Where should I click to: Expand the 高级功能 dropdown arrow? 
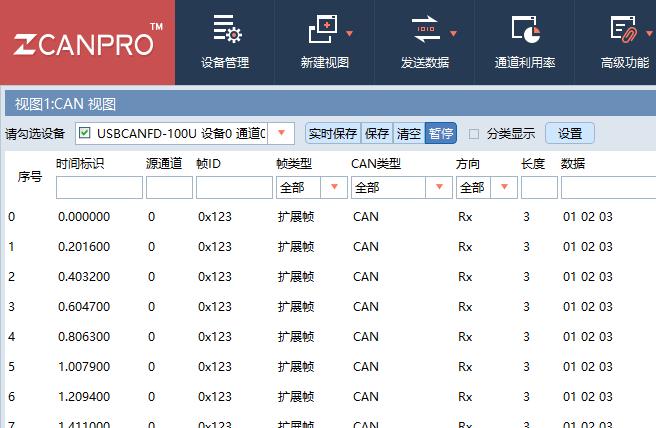(x=650, y=33)
